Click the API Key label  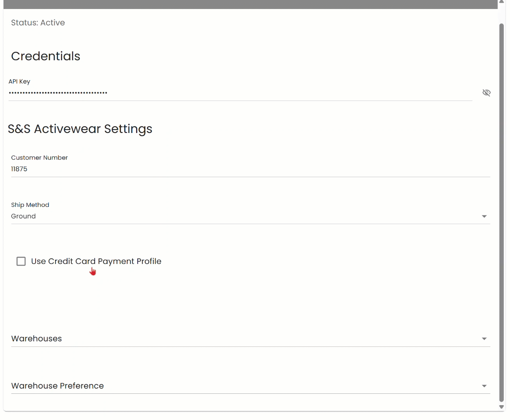[x=20, y=81]
